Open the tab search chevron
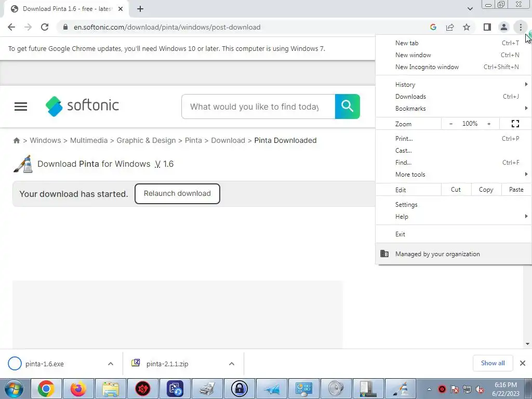532x399 pixels. (470, 9)
